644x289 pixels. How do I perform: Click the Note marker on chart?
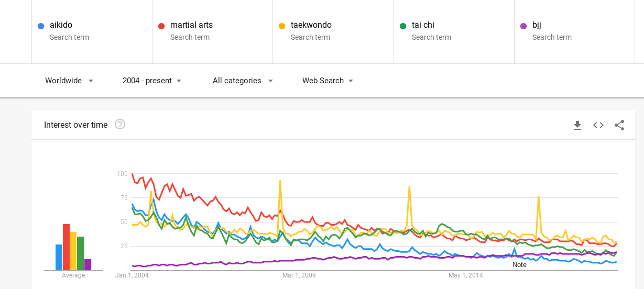pyautogui.click(x=519, y=264)
